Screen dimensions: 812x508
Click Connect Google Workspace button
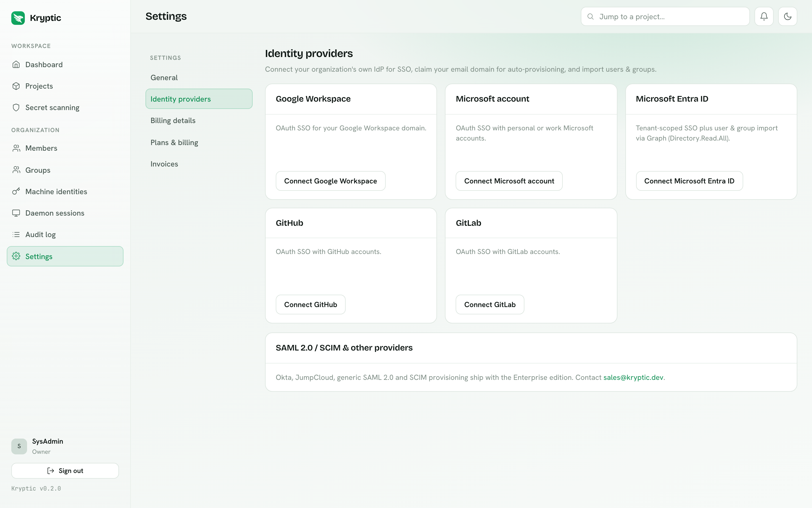(x=330, y=181)
